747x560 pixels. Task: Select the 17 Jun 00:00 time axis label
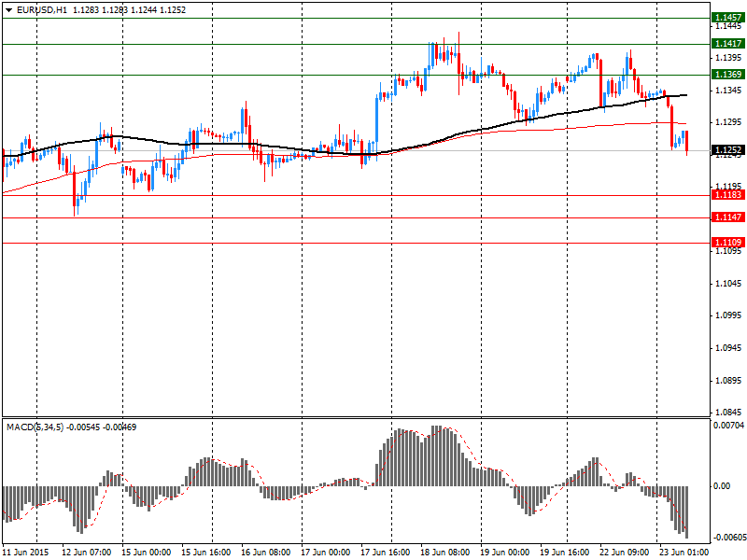[325, 553]
